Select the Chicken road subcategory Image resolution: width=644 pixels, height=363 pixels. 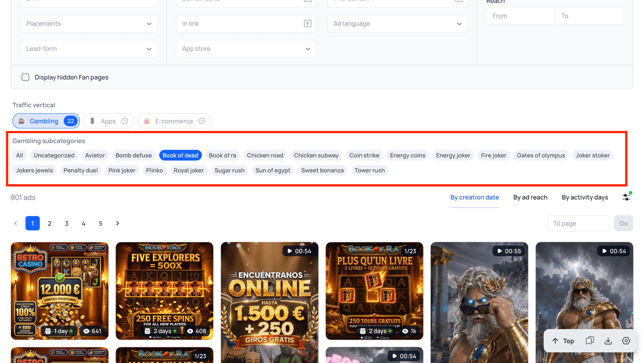click(265, 155)
